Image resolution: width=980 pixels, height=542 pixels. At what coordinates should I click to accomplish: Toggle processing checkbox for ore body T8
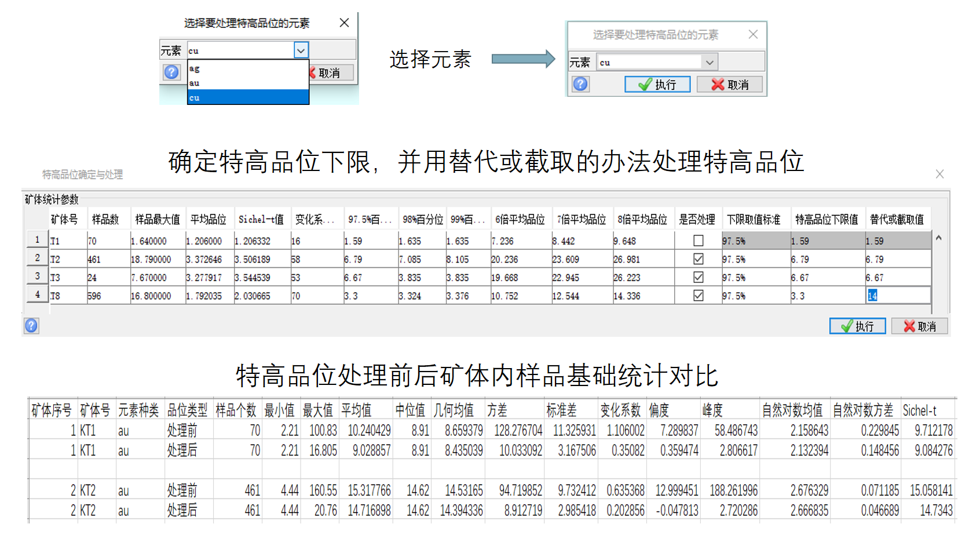(699, 296)
